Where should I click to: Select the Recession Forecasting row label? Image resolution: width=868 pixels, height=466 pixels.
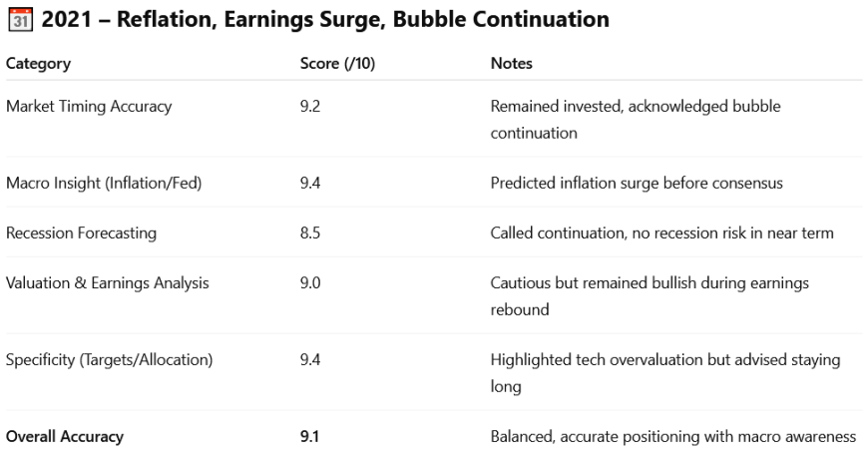82,233
